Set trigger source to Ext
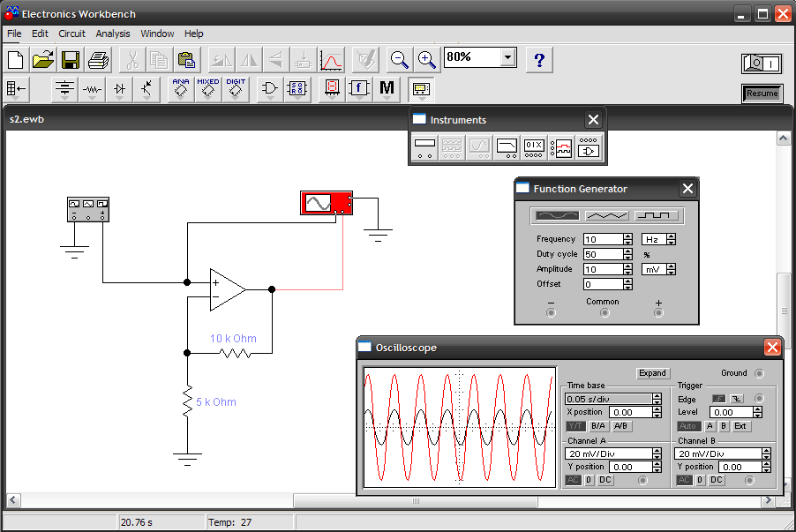 740,426
